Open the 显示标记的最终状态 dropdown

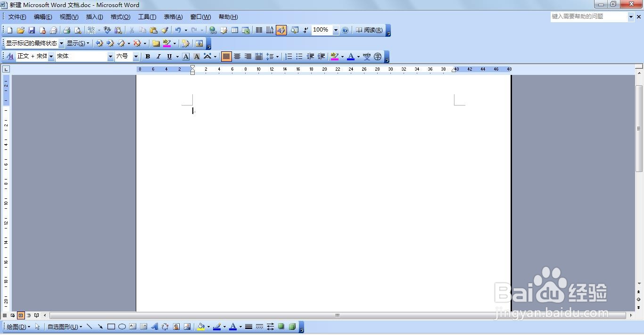61,43
